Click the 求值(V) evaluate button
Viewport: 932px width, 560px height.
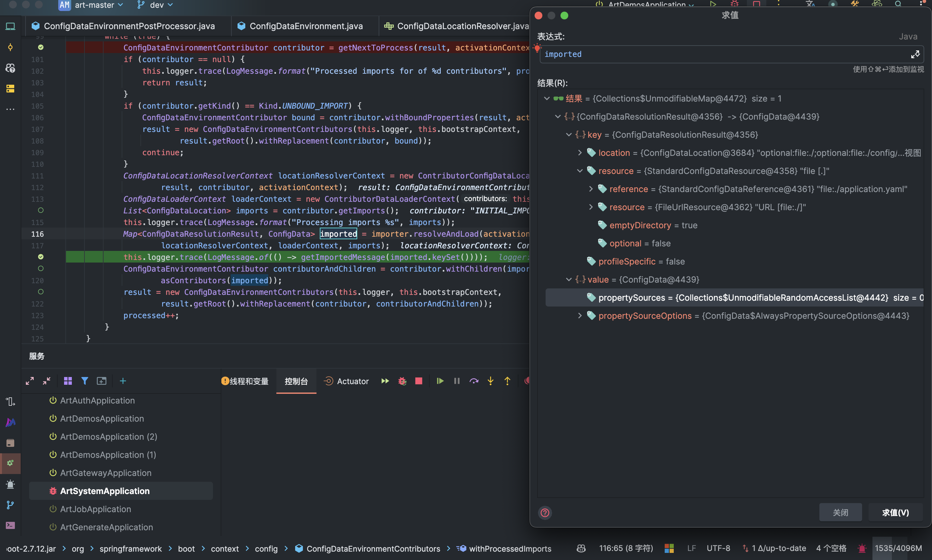click(895, 512)
